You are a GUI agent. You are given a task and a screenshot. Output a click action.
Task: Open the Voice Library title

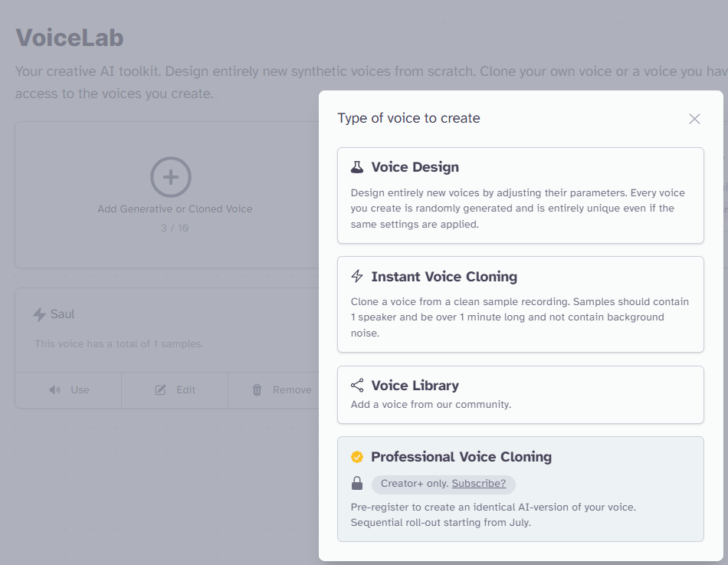tap(415, 385)
